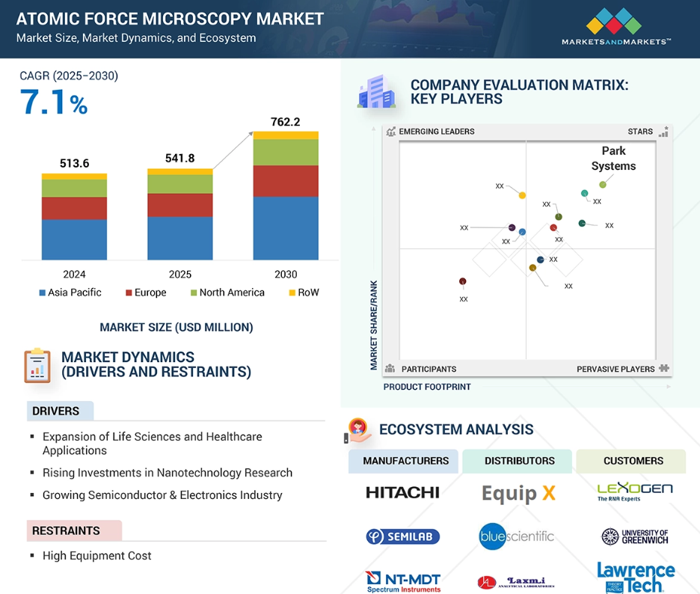The image size is (700, 594).
Task: Click the Europe segment of the 2024 bar
Action: 74,208
